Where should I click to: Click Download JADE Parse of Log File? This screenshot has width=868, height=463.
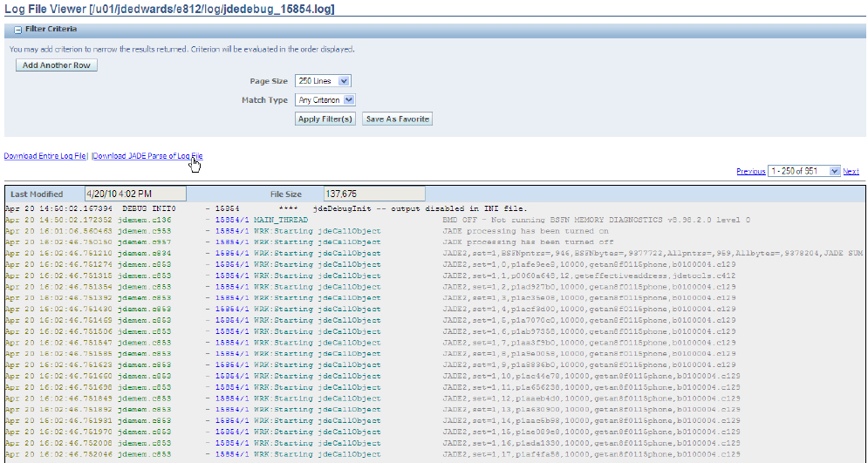pos(147,156)
